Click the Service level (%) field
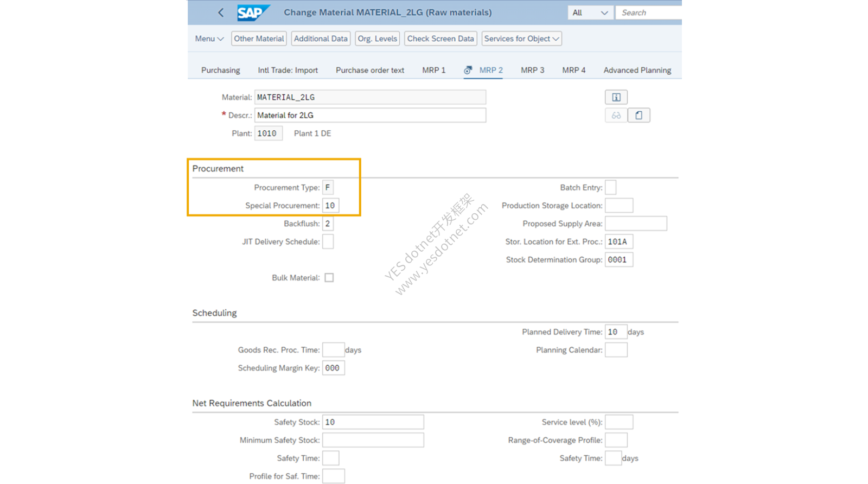Image resolution: width=868 pixels, height=484 pixels. 618,422
